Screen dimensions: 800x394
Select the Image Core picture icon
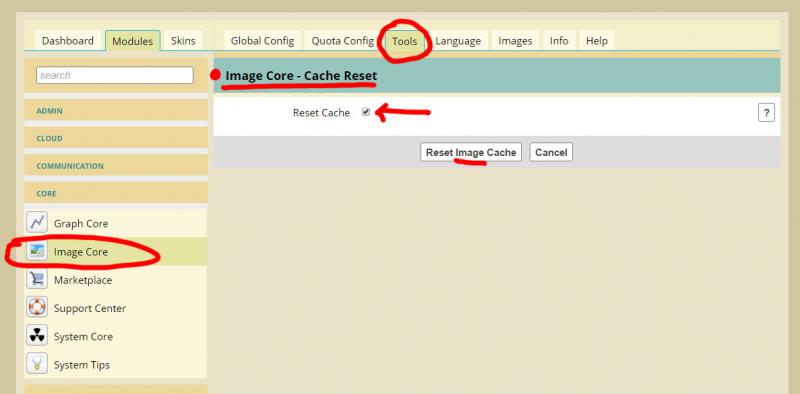37,251
